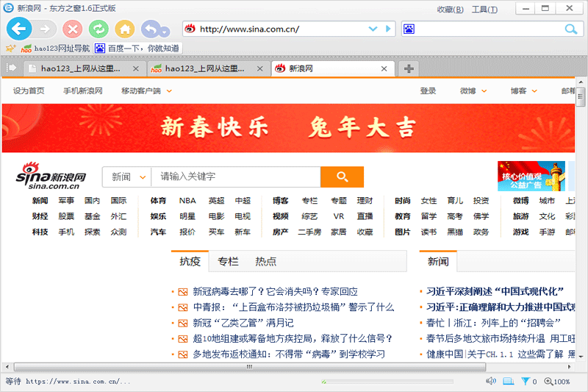Click the magnifier in the browser search box
588x392 pixels.
point(571,29)
